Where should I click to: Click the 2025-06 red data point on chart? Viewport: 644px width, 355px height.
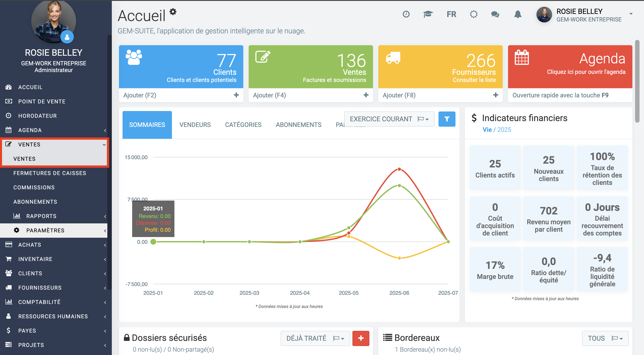point(399,169)
